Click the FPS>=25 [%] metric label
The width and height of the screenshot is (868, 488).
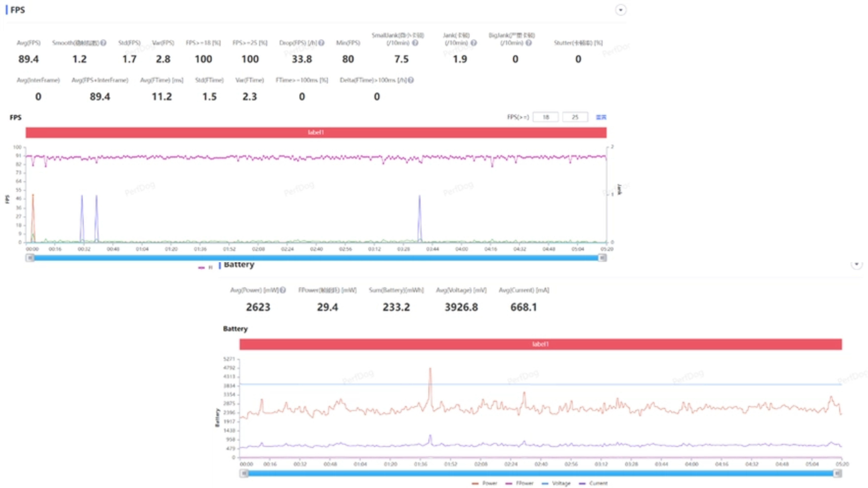pyautogui.click(x=250, y=43)
